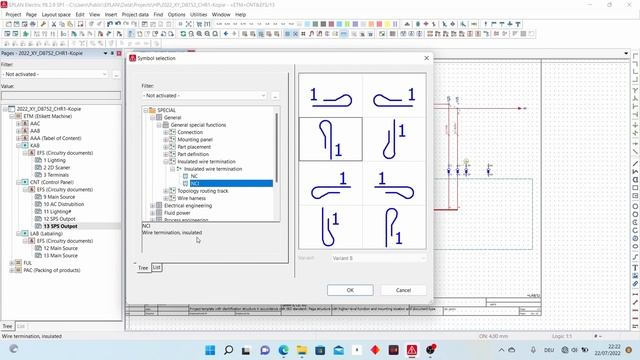
Task: Click the '...' button beside Pages Filter
Action: coord(116,74)
